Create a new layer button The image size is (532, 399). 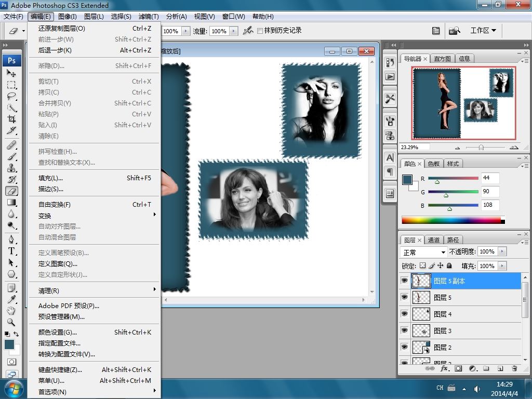500,368
